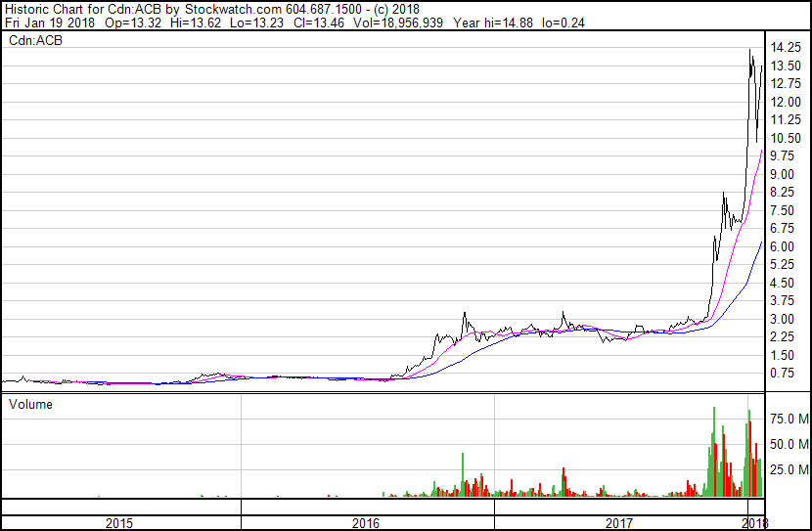Select the 2016 year label on timeline
The height and width of the screenshot is (531, 812).
[x=366, y=523]
